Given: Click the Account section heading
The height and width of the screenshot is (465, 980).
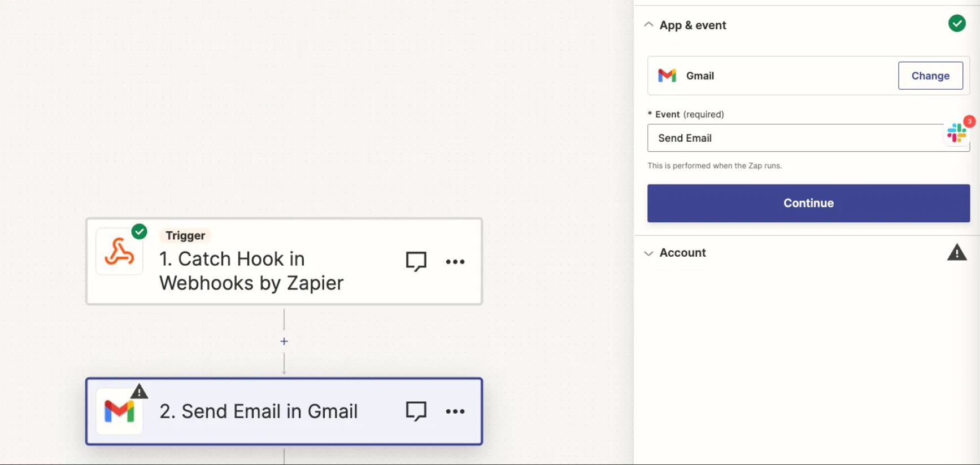Looking at the screenshot, I should (682, 253).
